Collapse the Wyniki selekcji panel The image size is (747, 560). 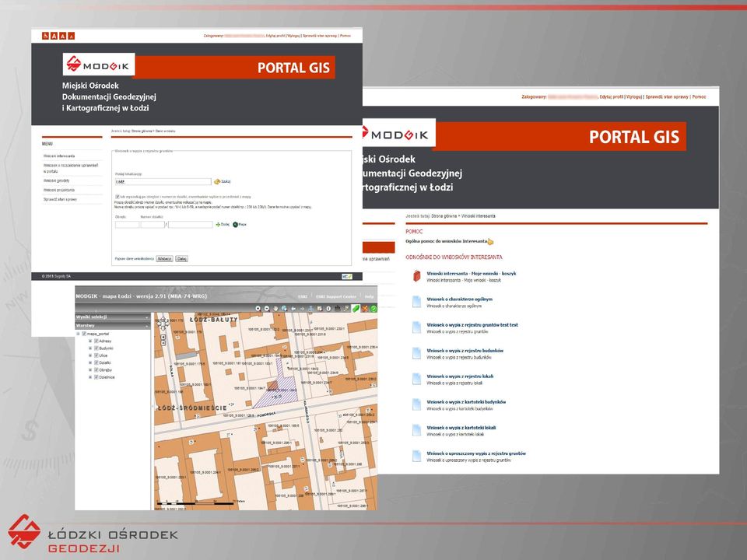[x=146, y=317]
